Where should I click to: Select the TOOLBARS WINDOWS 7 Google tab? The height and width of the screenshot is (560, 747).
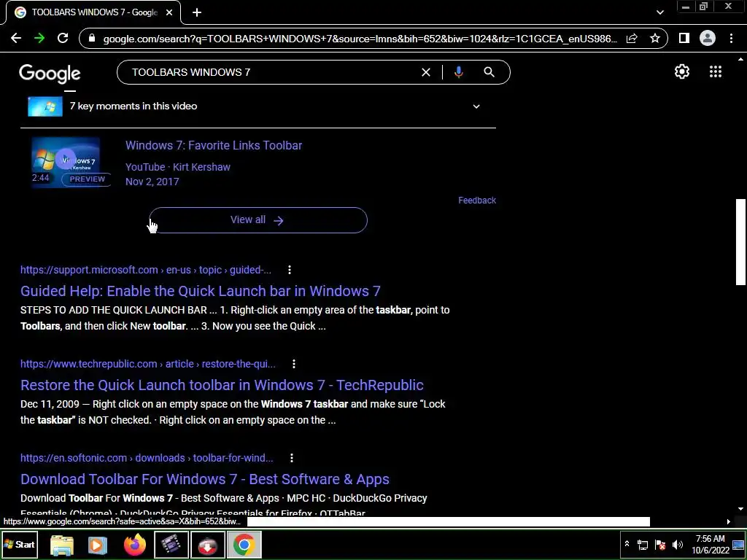(x=93, y=12)
